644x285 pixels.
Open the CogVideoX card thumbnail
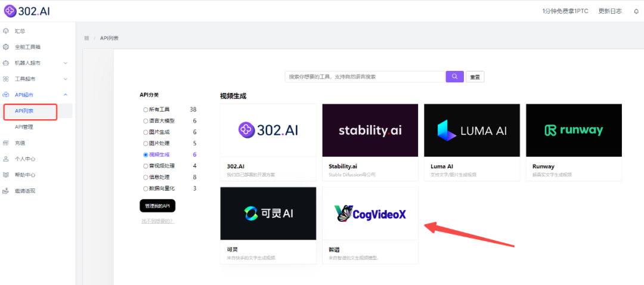(370, 213)
